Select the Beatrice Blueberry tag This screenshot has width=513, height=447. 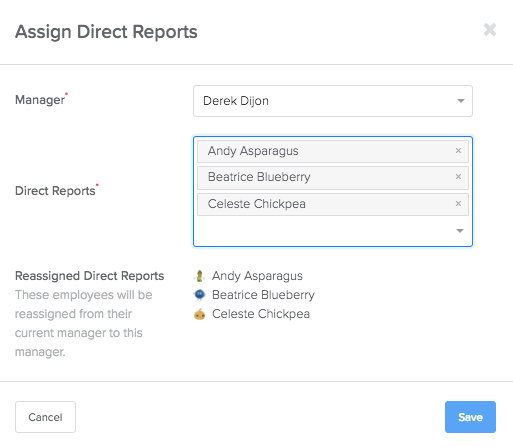pyautogui.click(x=333, y=177)
